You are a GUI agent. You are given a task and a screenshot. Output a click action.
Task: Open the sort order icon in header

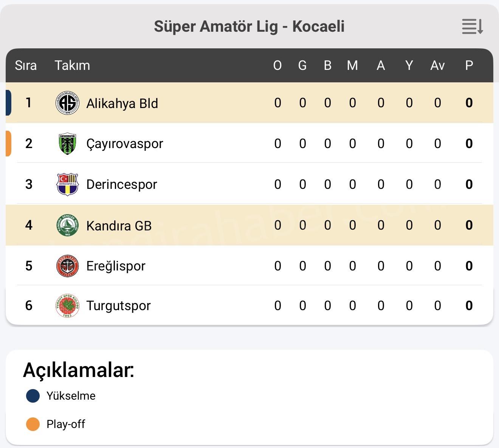[x=472, y=27]
